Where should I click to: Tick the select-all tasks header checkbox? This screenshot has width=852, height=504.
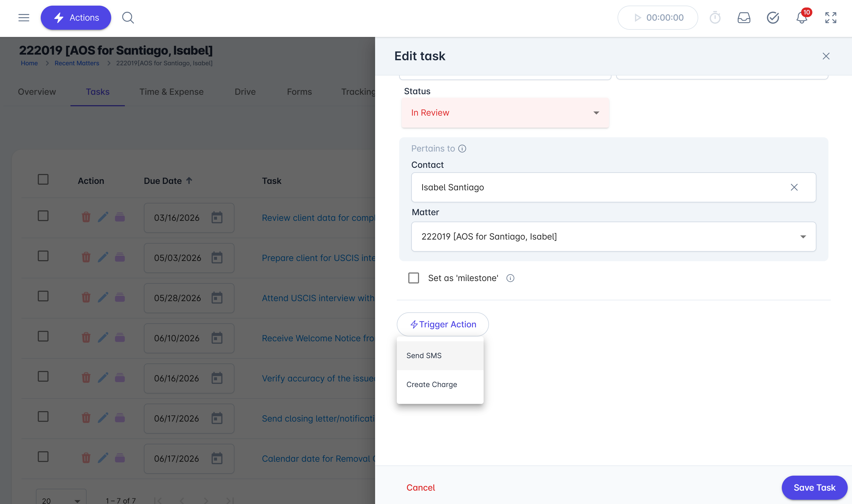(43, 179)
